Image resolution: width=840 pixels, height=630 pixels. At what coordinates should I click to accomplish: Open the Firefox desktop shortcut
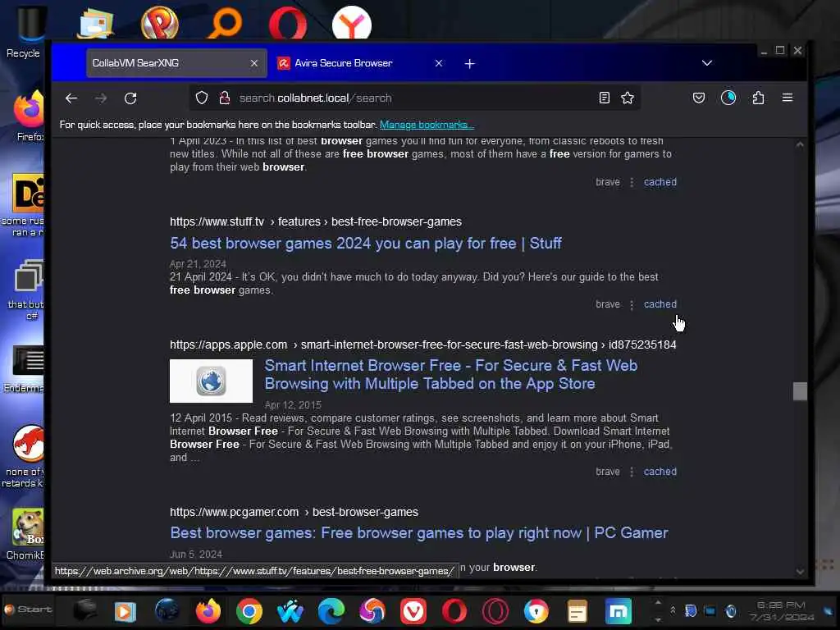click(29, 116)
